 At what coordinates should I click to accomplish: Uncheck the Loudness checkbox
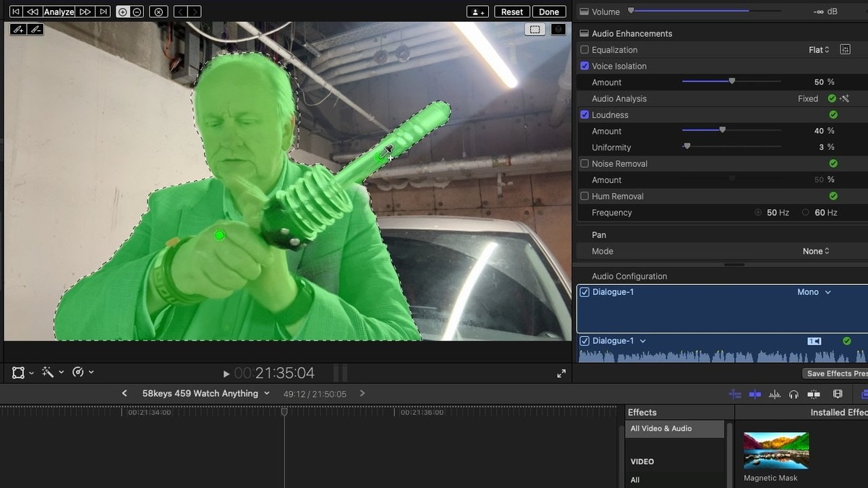point(584,115)
